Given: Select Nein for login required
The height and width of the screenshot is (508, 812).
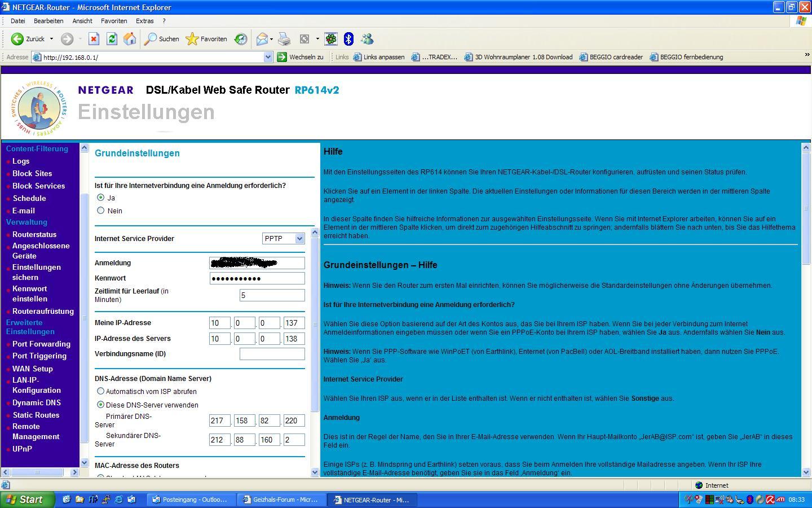Looking at the screenshot, I should 101,211.
